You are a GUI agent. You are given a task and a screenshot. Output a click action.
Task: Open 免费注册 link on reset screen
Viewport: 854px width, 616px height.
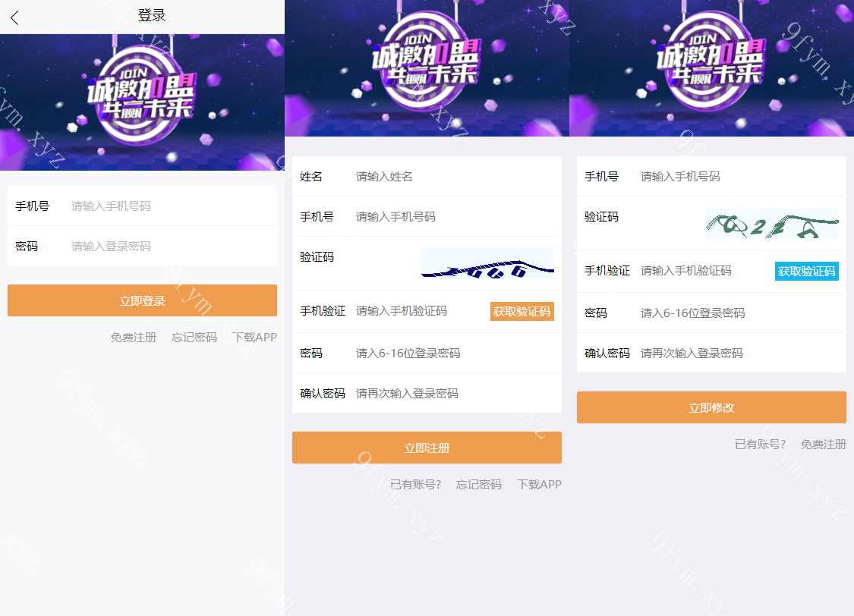click(x=823, y=445)
